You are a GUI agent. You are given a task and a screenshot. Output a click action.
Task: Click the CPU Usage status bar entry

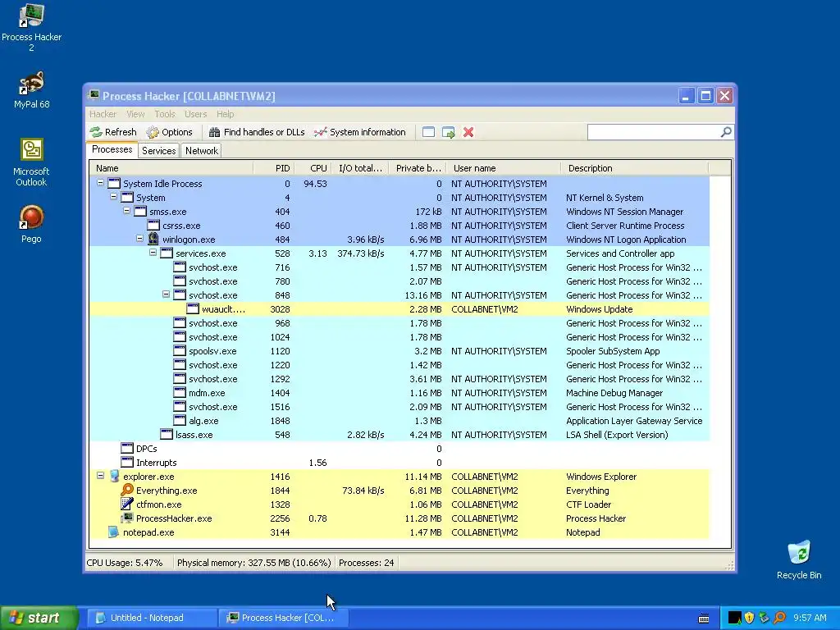[125, 563]
